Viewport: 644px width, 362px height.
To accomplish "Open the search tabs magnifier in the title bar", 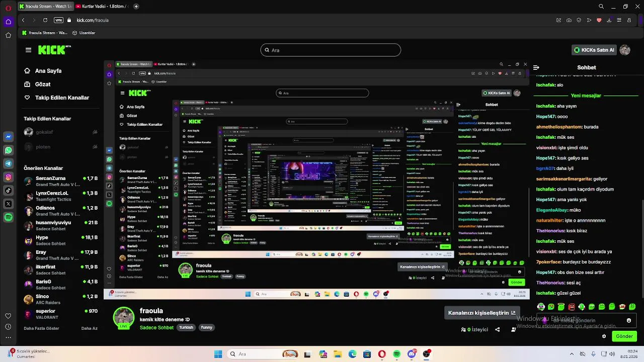I will click(601, 7).
